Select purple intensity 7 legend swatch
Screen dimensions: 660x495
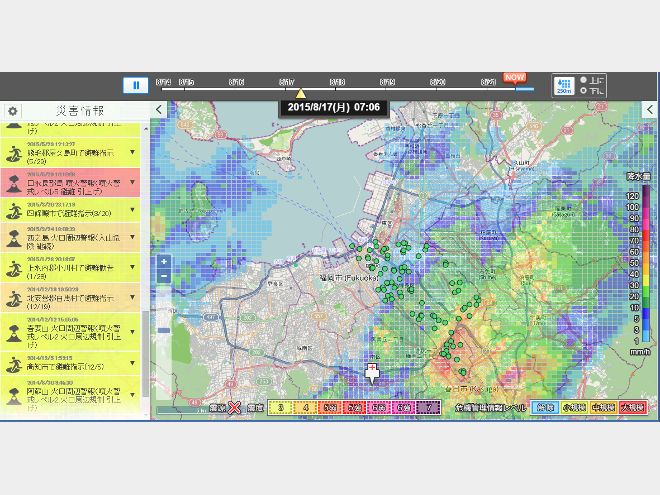click(x=428, y=408)
